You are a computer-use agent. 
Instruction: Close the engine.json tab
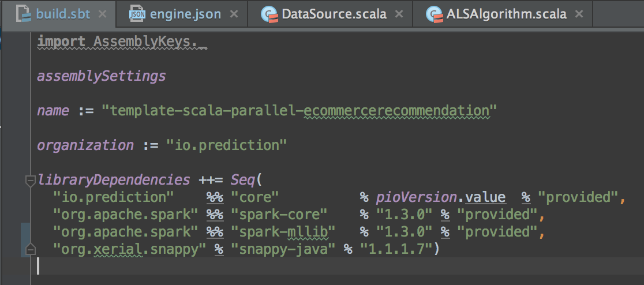(x=234, y=14)
